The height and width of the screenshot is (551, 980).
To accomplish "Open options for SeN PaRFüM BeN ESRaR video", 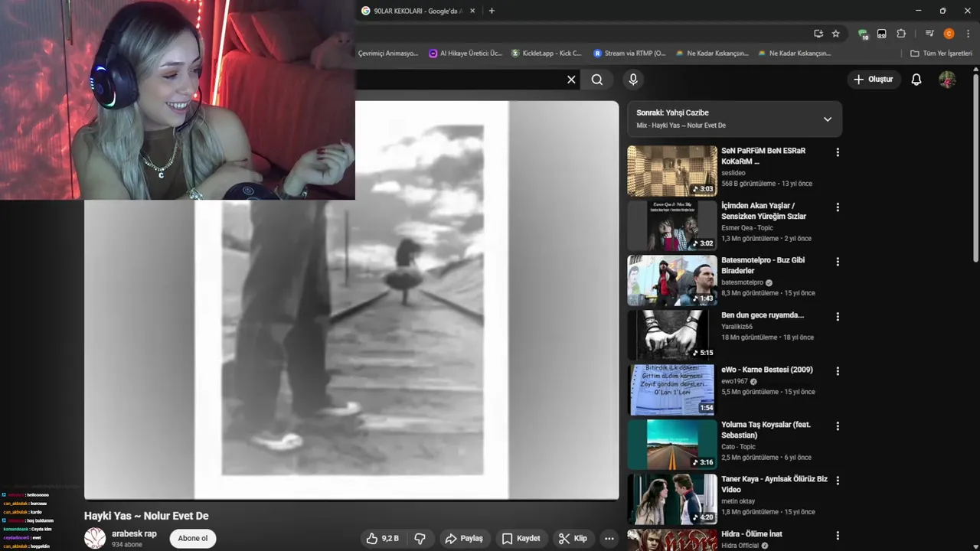I will click(838, 152).
